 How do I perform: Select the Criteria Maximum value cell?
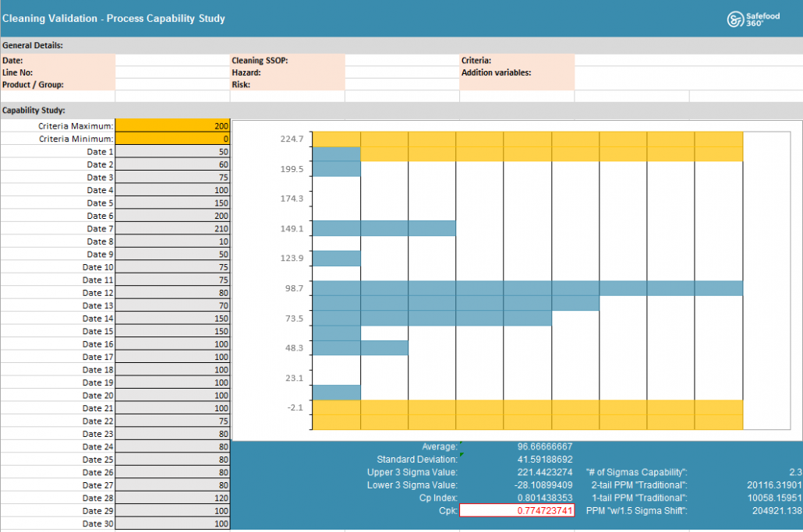click(172, 125)
